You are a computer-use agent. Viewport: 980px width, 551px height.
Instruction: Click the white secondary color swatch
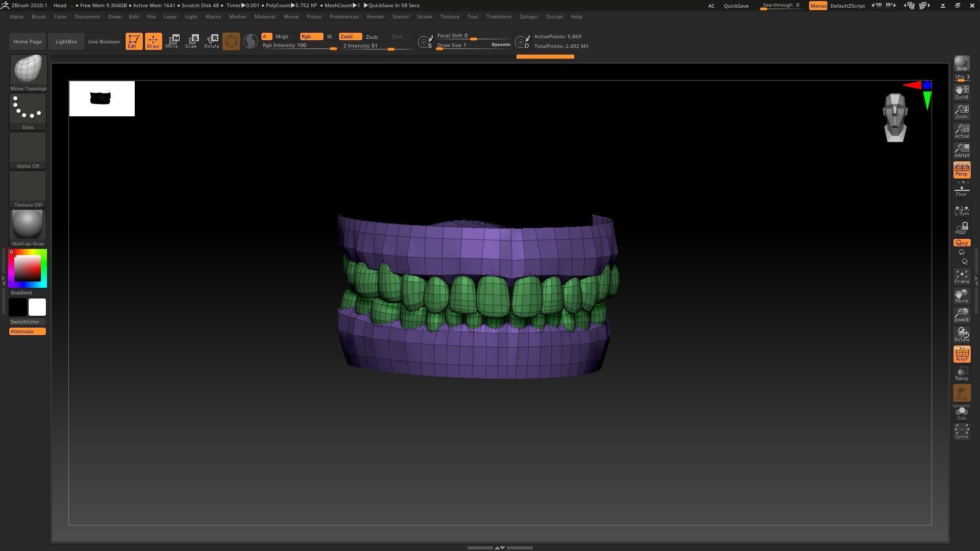pyautogui.click(x=37, y=307)
